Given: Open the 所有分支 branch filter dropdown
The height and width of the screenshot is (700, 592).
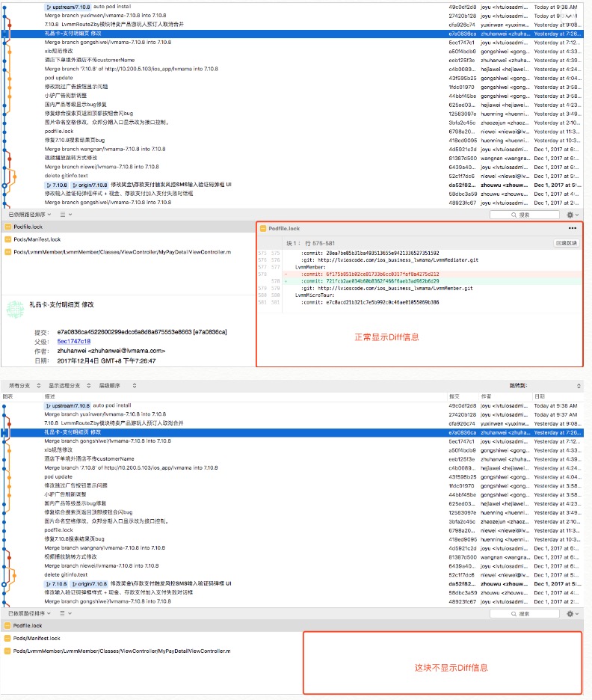Looking at the screenshot, I should click(19, 385).
